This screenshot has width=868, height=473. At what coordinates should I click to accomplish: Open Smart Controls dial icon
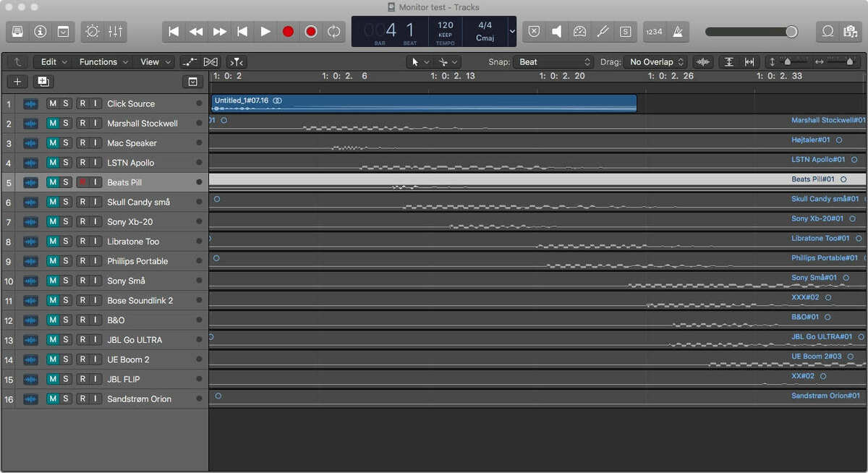pyautogui.click(x=93, y=32)
